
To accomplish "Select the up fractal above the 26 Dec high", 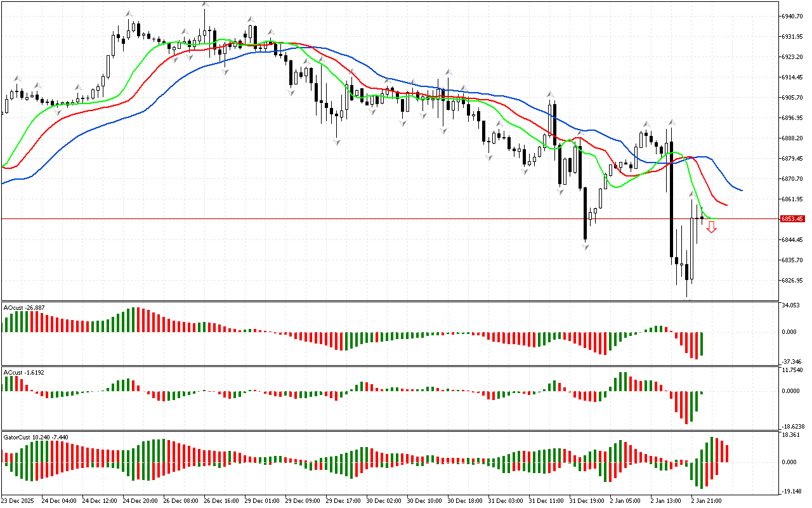I will click(x=205, y=4).
